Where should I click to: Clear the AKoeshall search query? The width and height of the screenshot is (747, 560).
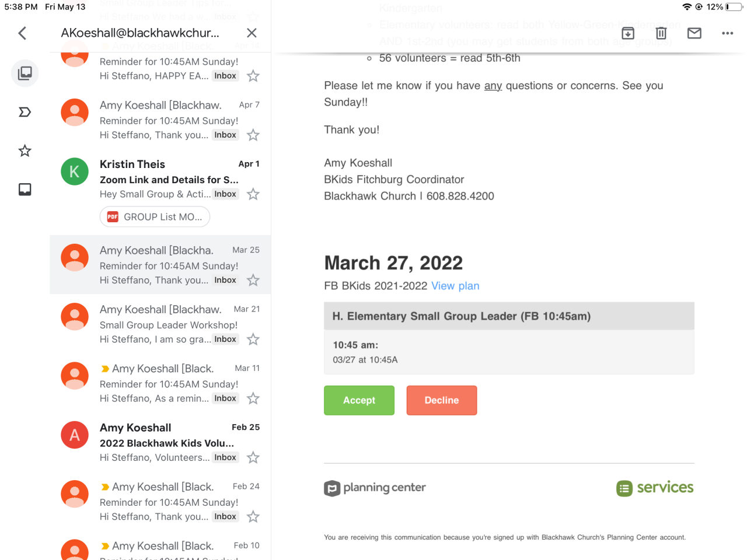click(x=252, y=33)
